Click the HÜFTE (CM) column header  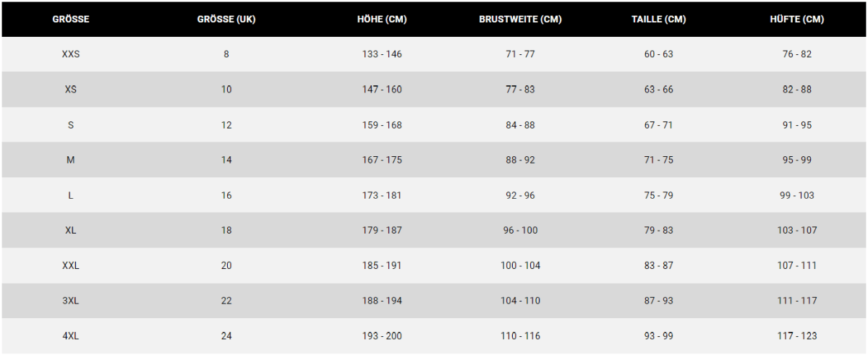click(x=796, y=20)
